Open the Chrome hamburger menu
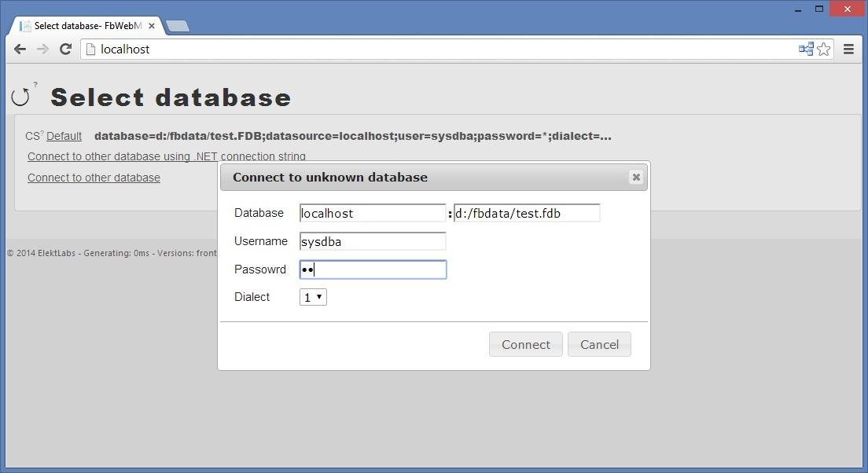Screen dimensions: 868x473 [x=849, y=49]
